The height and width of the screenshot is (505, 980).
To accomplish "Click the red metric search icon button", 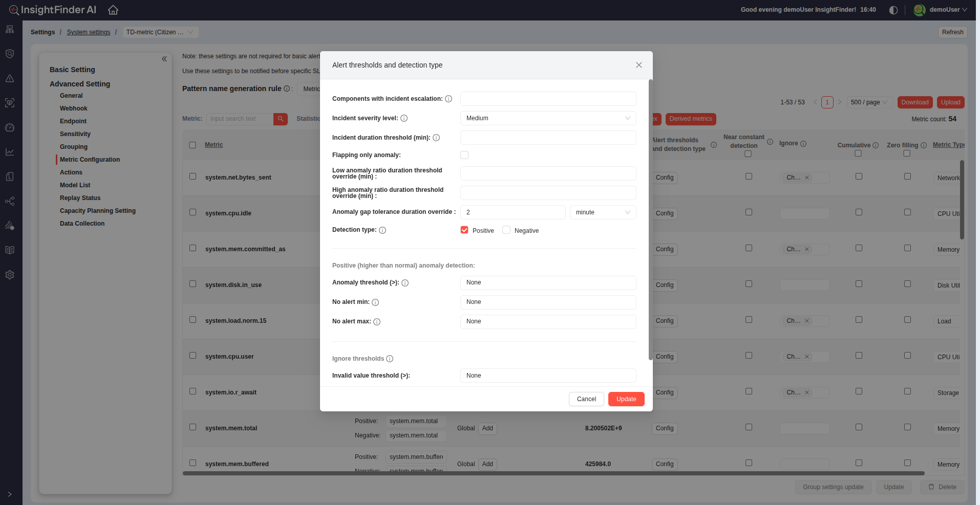I will 280,119.
